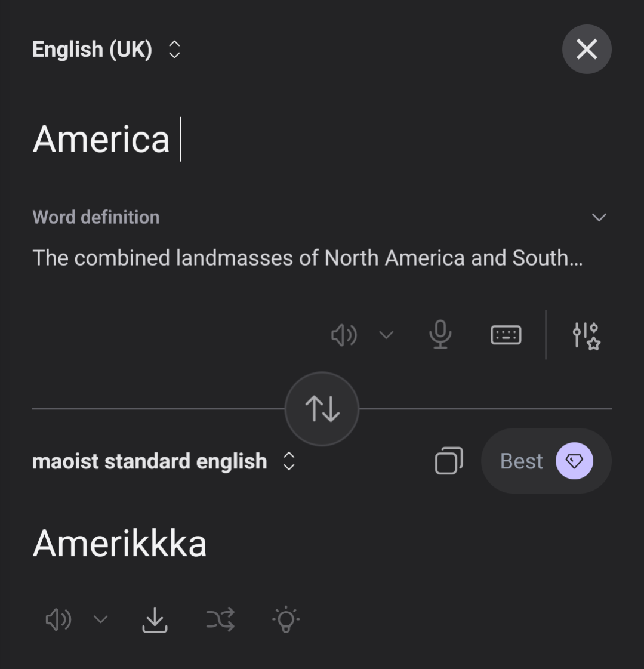Close the translator with the X button
This screenshot has height=669, width=644.
(x=587, y=50)
